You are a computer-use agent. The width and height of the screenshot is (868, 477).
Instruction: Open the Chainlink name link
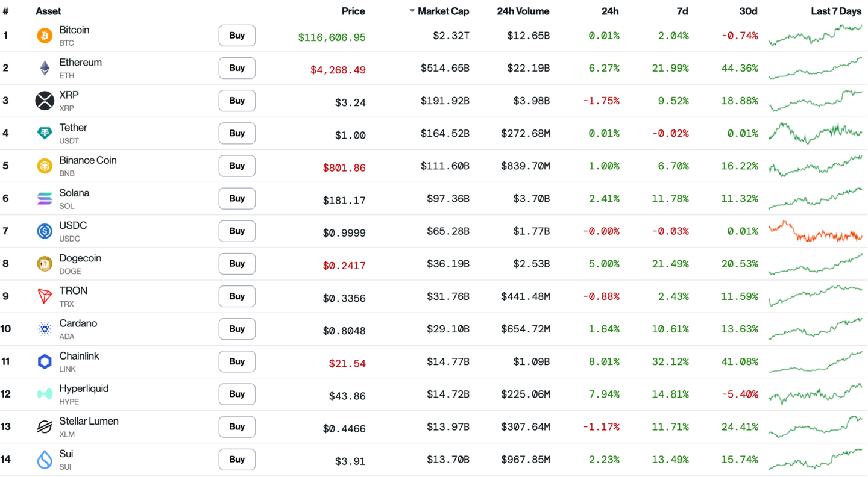point(79,356)
